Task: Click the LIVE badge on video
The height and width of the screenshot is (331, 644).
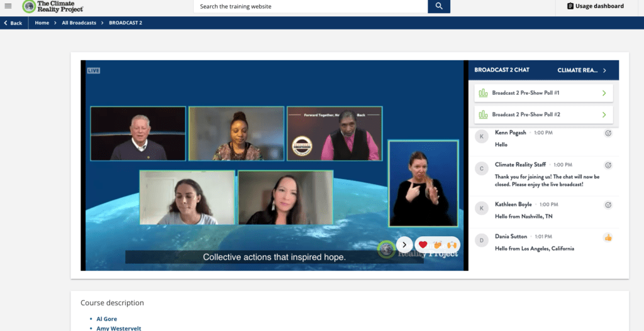Action: coord(93,70)
